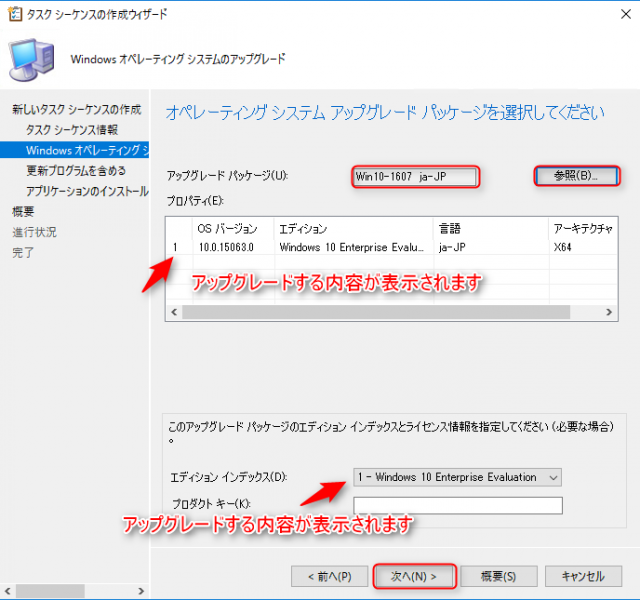This screenshot has width=640, height=600.
Task: Click the wizard title bar icon
Action: (x=13, y=14)
